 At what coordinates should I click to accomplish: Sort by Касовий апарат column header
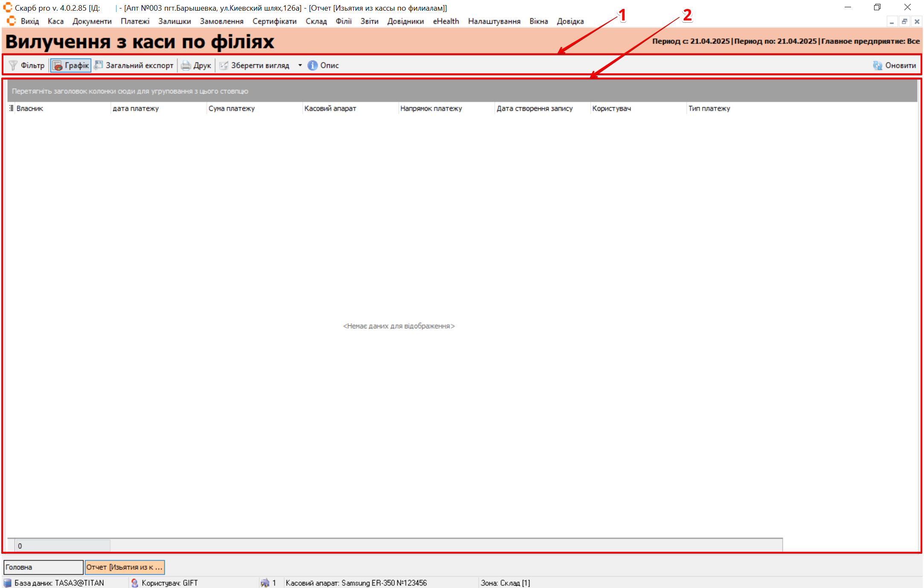pos(330,108)
